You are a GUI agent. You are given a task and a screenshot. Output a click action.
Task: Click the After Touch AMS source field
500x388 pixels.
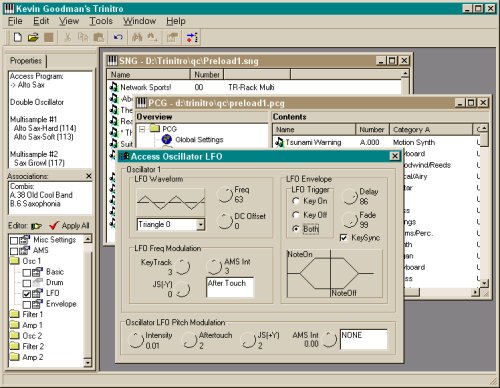click(230, 287)
